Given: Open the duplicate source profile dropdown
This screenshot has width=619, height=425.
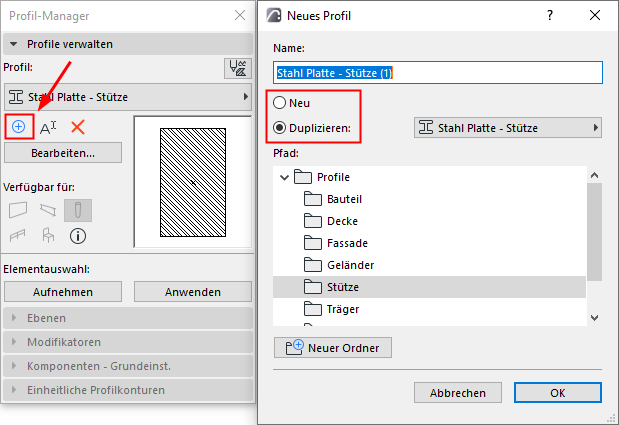Looking at the screenshot, I should (508, 127).
